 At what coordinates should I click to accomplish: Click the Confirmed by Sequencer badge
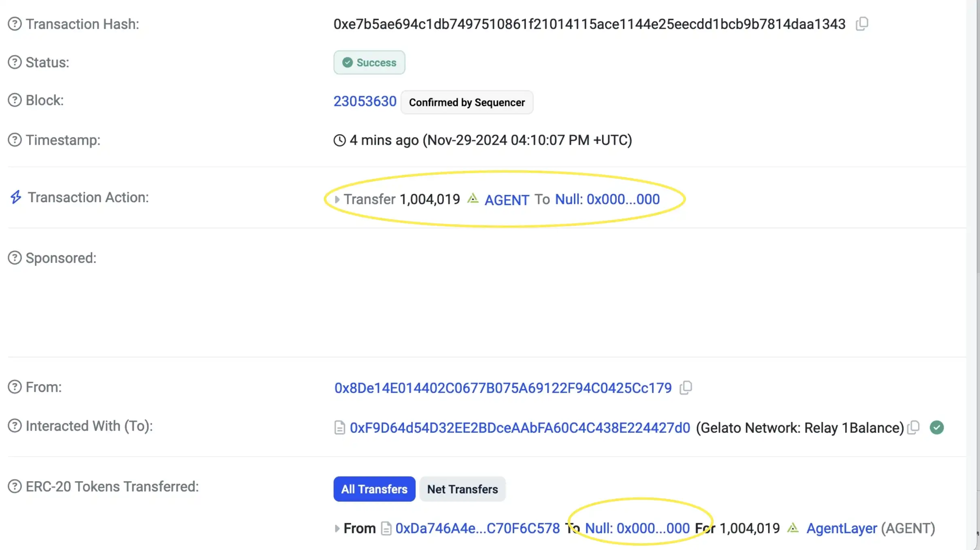click(467, 103)
